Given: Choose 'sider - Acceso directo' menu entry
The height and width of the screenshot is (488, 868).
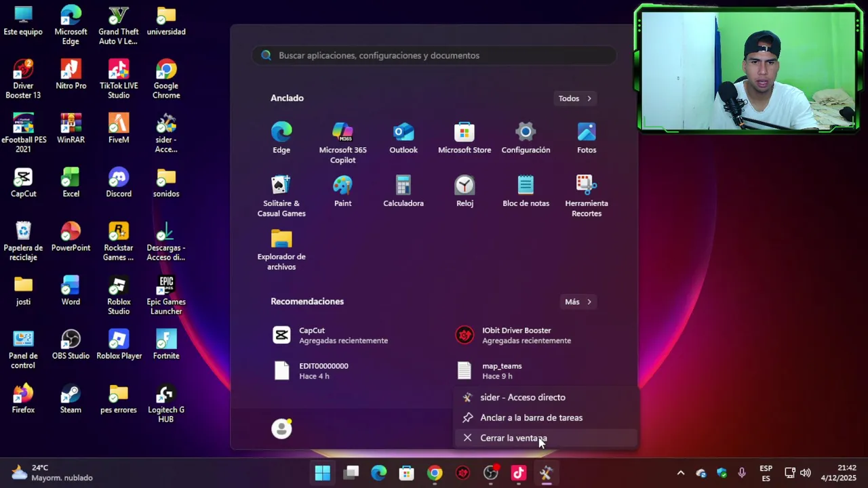Looking at the screenshot, I should click(547, 397).
